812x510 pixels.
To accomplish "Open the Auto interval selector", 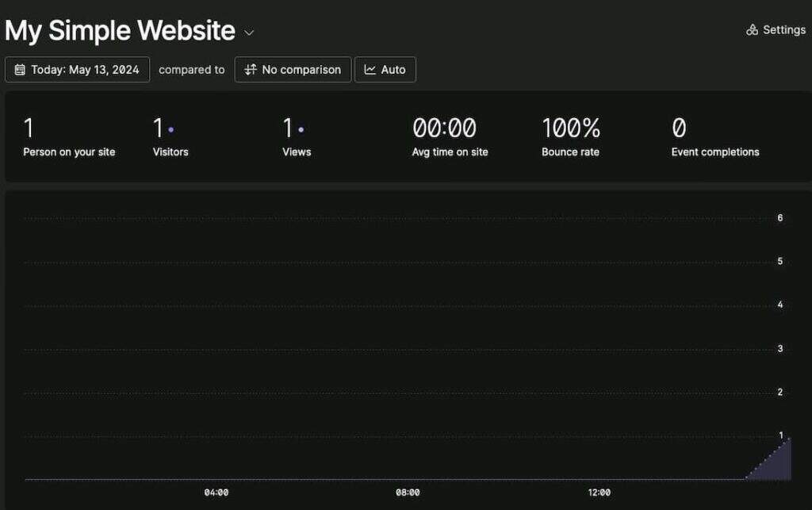I will 385,70.
